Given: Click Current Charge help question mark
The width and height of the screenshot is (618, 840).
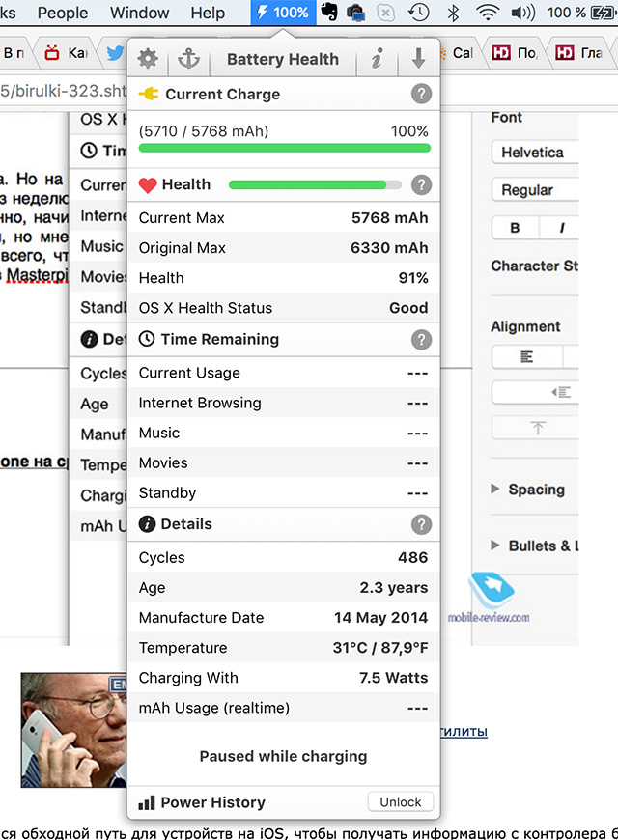Looking at the screenshot, I should [x=421, y=94].
